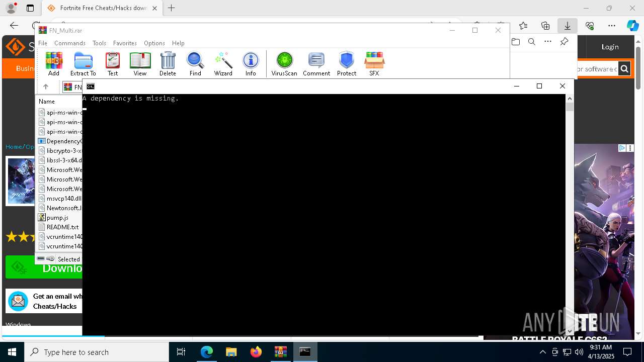Click the Home breadcrumb link
The image size is (644, 362).
(14, 147)
